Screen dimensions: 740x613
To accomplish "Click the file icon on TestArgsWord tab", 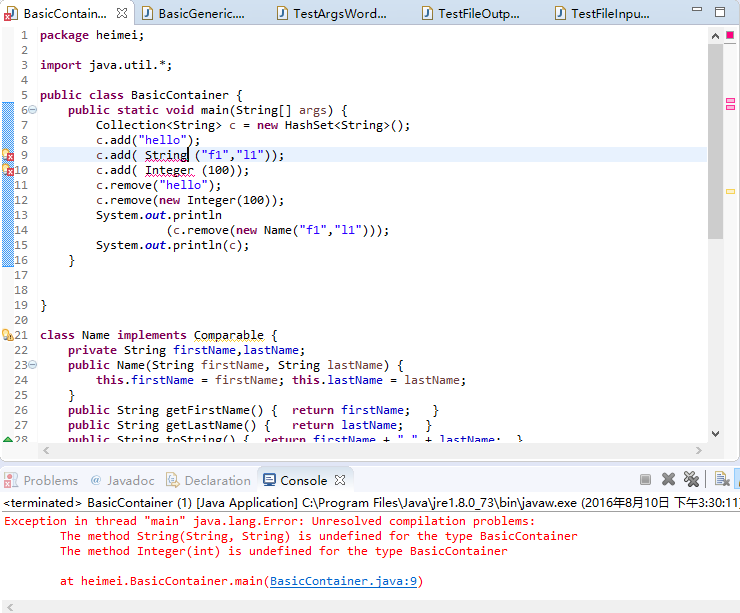I will pos(282,13).
